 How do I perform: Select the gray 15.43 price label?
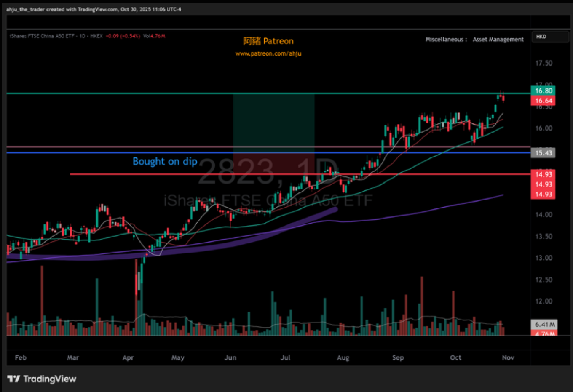(543, 153)
